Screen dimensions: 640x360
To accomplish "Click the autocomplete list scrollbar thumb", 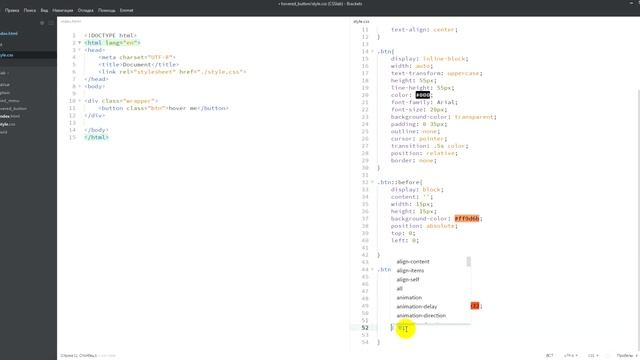I will (x=469, y=262).
